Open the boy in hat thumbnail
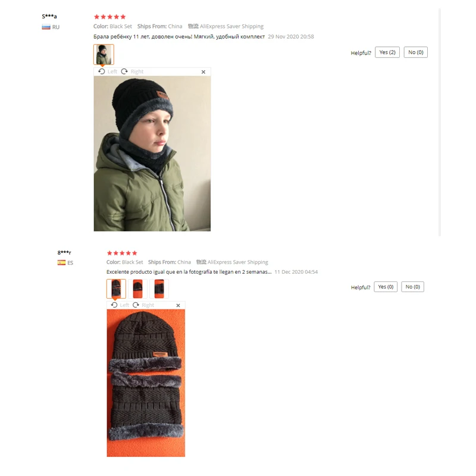The height and width of the screenshot is (476, 476). (x=104, y=54)
